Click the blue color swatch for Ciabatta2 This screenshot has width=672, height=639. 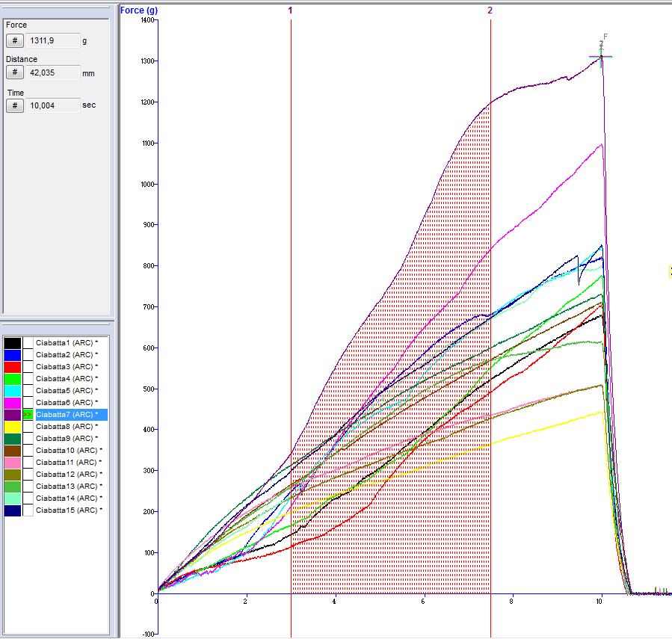13,355
